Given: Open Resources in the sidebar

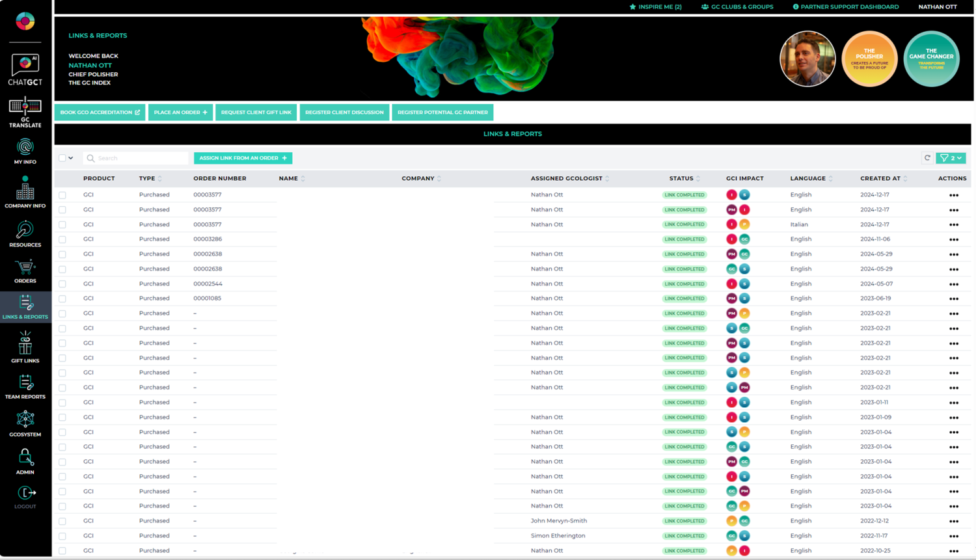Looking at the screenshot, I should coord(25,233).
